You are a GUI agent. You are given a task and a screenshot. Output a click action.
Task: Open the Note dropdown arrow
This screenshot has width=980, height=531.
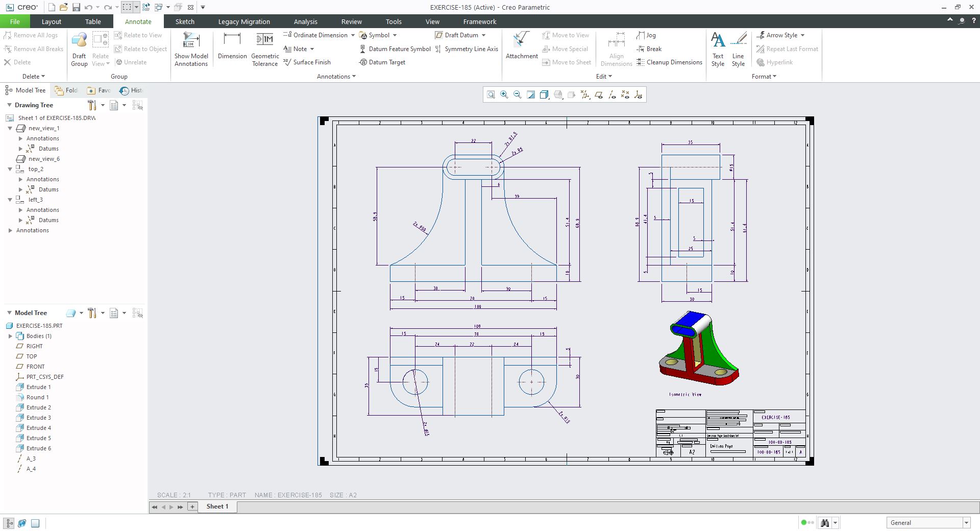click(312, 49)
